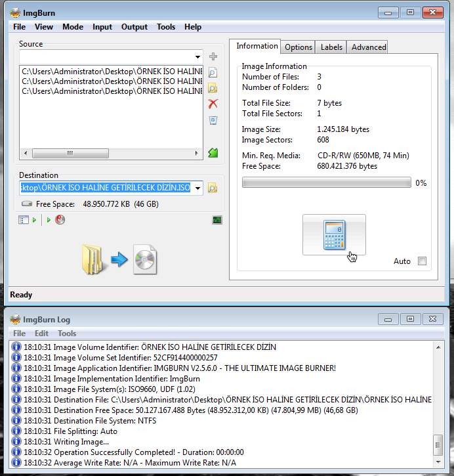This screenshot has height=476, width=454.
Task: Click the green graph monitor icon
Action: [217, 220]
